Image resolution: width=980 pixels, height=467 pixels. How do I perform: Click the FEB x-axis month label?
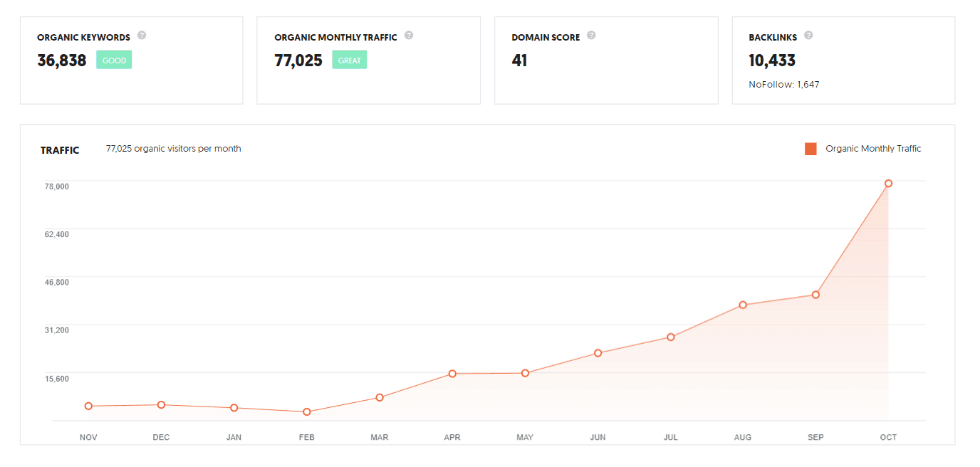tap(307, 437)
